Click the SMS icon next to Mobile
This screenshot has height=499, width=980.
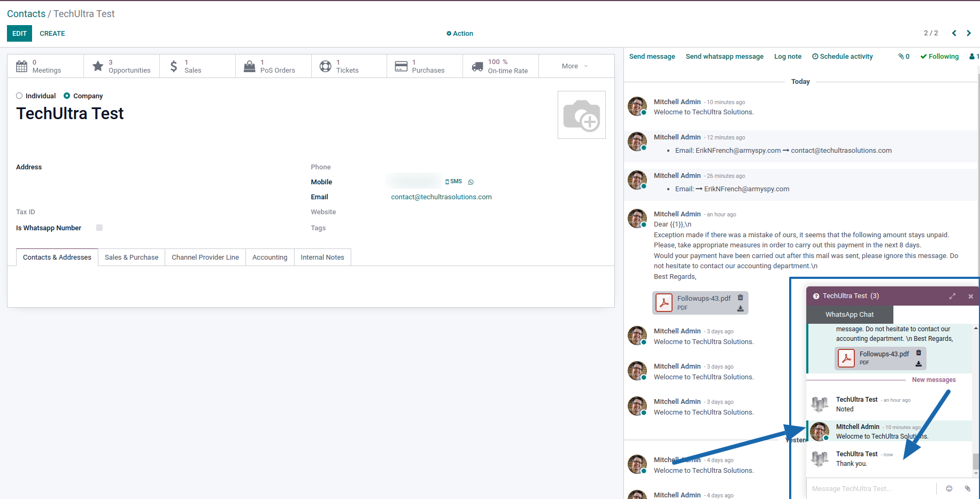[x=453, y=182]
